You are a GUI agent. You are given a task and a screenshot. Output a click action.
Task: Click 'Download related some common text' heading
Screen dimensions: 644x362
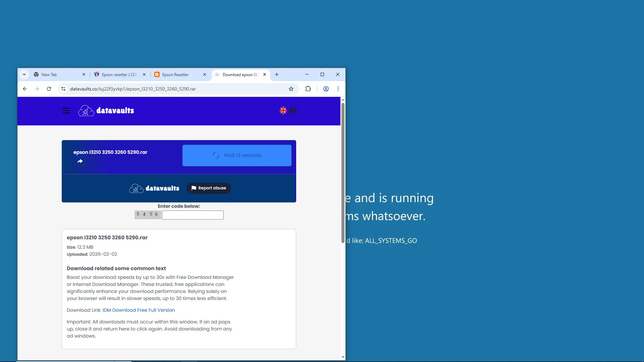point(116,268)
